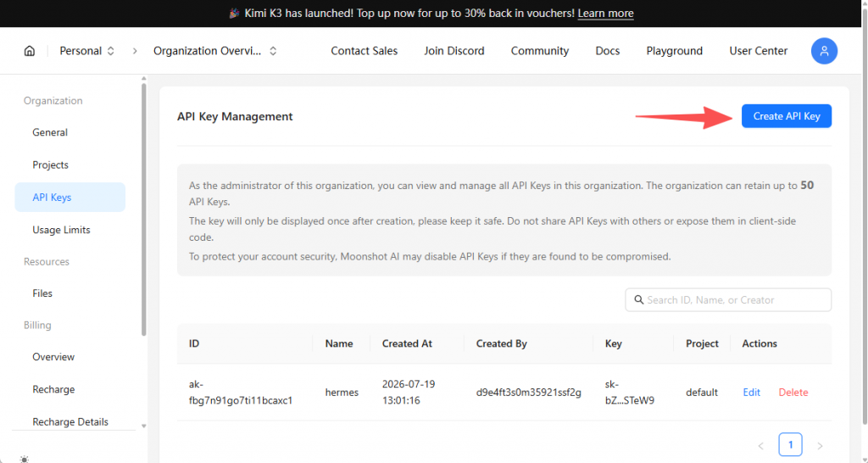Image resolution: width=868 pixels, height=463 pixels.
Task: Click the date 2026-07-19 13:01:16
Action: pyautogui.click(x=409, y=392)
